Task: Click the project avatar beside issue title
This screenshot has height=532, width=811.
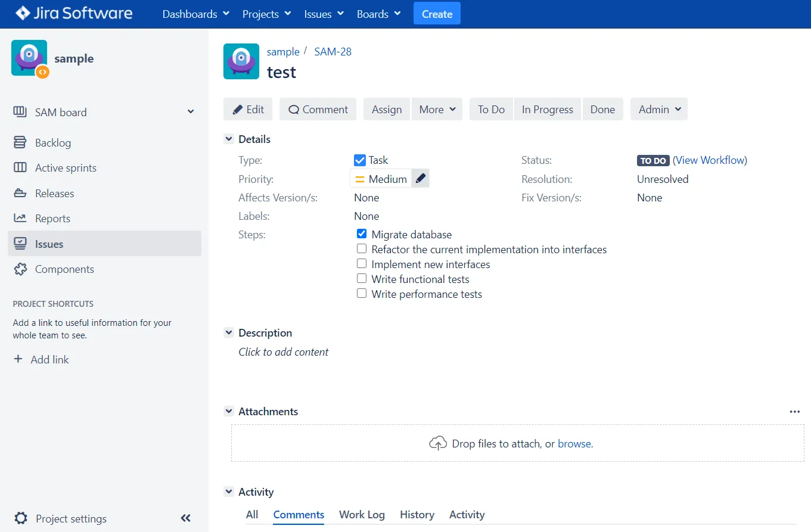Action: click(x=241, y=61)
